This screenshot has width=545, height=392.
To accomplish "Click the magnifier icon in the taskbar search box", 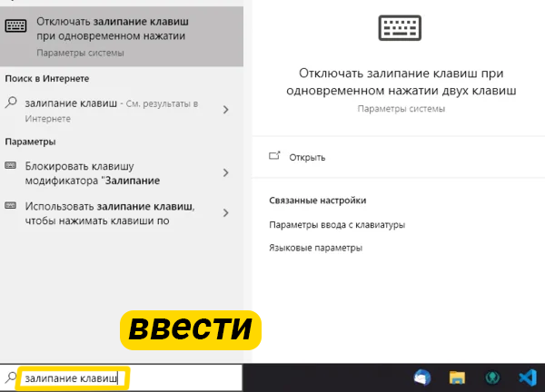I will (11, 377).
